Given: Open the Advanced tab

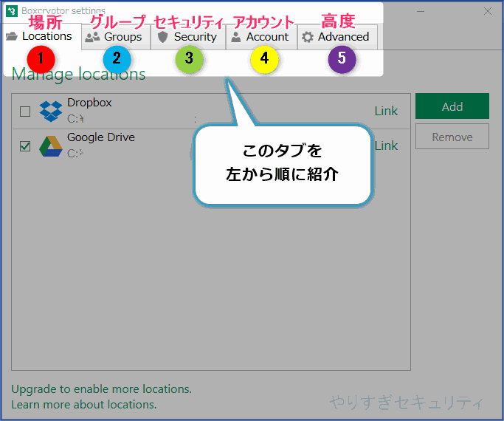Looking at the screenshot, I should coord(337,37).
